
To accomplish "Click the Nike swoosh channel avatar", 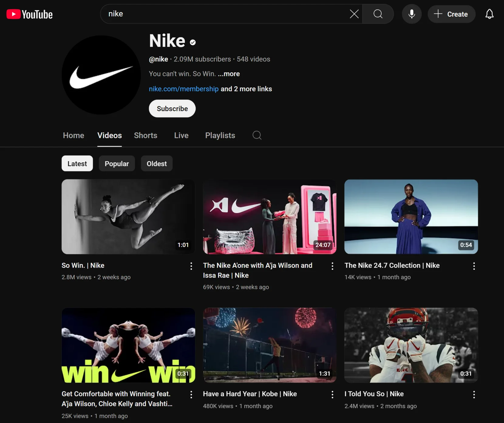I will point(101,75).
